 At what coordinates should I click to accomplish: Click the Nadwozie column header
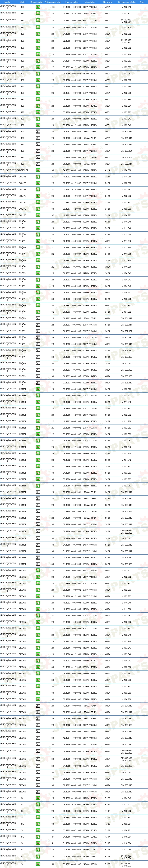click(107, 2)
